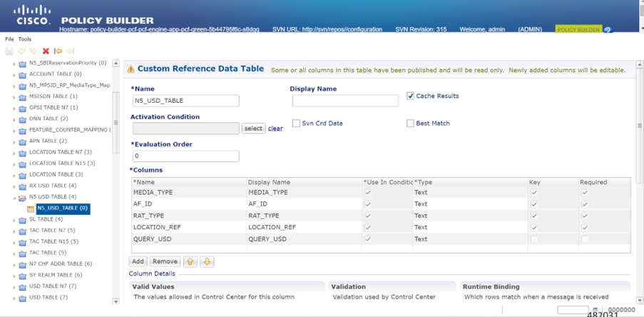Collapse the N5 USD TABLE tree node
This screenshot has height=317, width=644.
click(14, 198)
